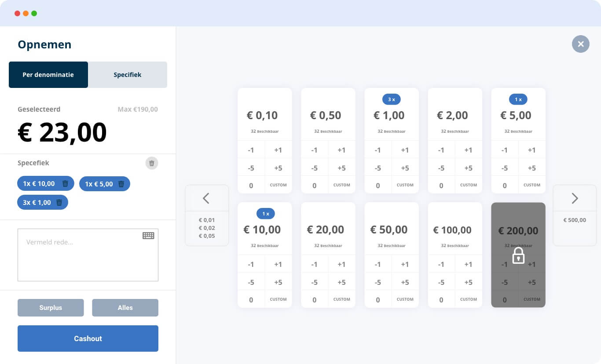This screenshot has width=601, height=364.
Task: Click trash icon on 3x € 1,00 chip
Action: 59,203
